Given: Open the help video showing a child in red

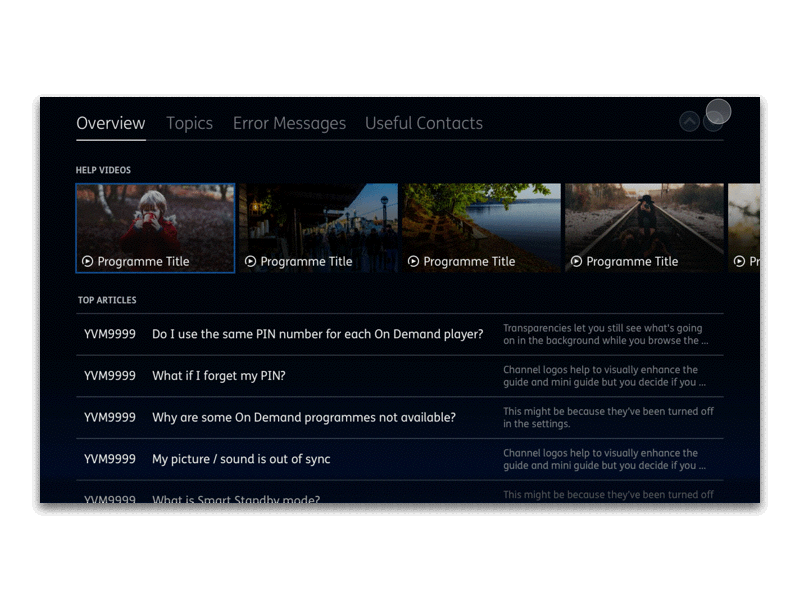Looking at the screenshot, I should (x=155, y=228).
